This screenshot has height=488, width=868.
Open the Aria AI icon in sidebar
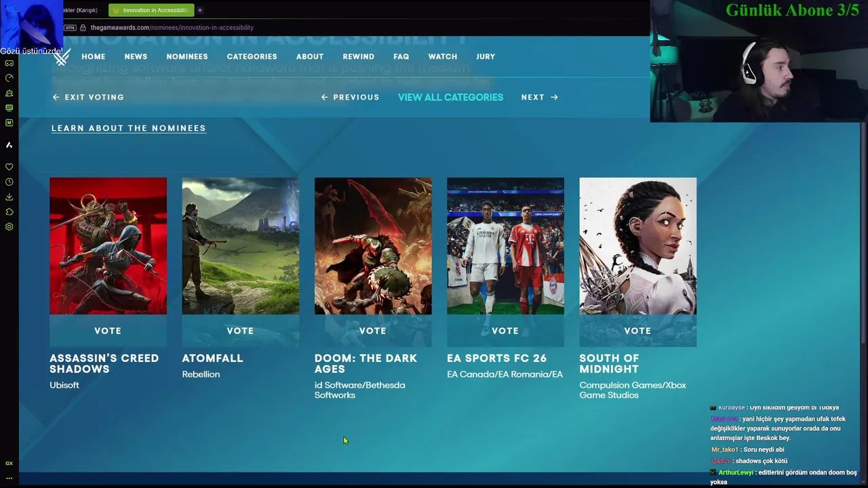click(9, 145)
